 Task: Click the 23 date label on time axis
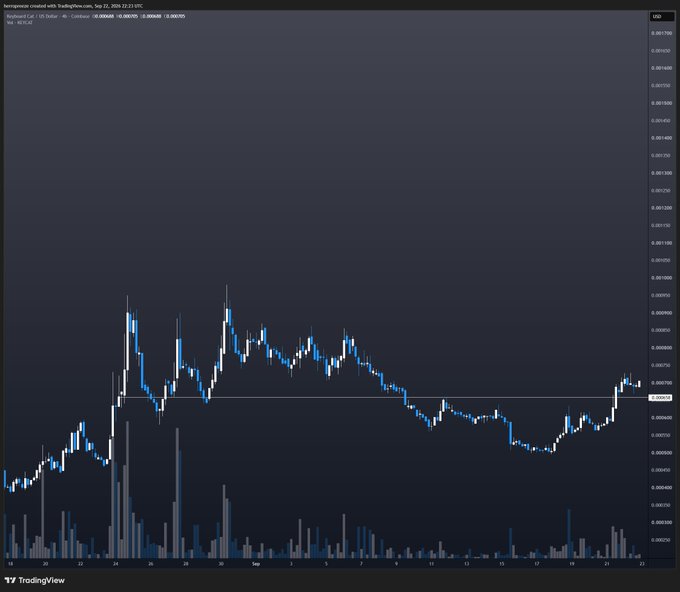[x=642, y=564]
